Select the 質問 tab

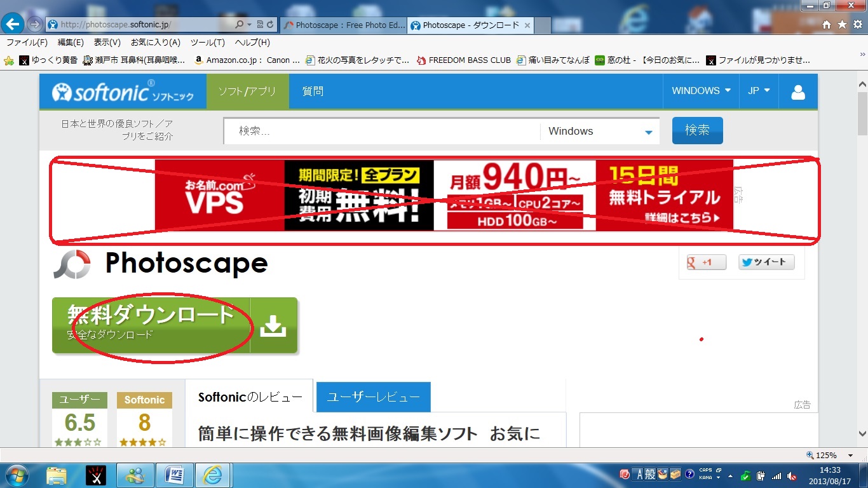coord(313,91)
